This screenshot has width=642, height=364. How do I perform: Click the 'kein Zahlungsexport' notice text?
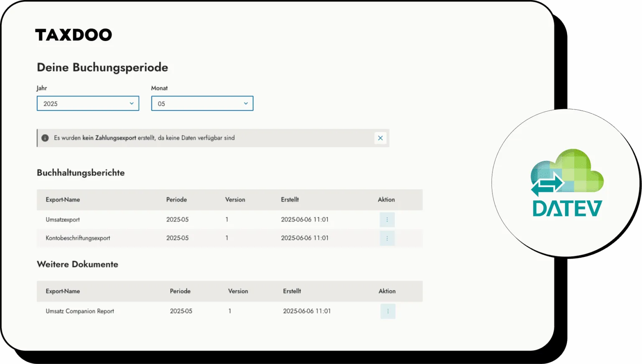(109, 138)
